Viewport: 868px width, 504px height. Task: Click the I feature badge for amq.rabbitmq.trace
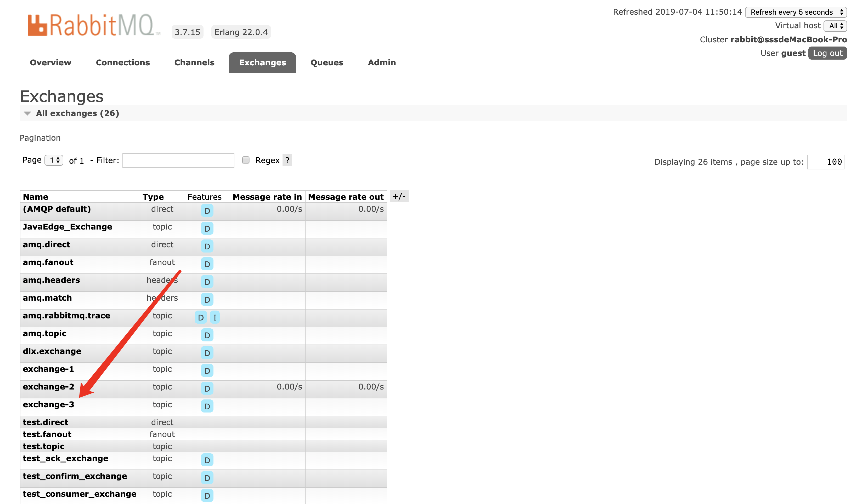pos(215,317)
